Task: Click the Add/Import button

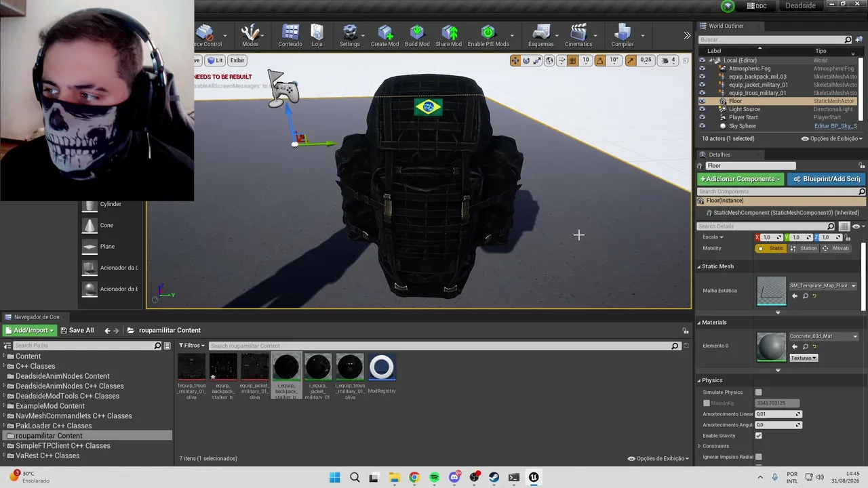Action: pos(29,331)
